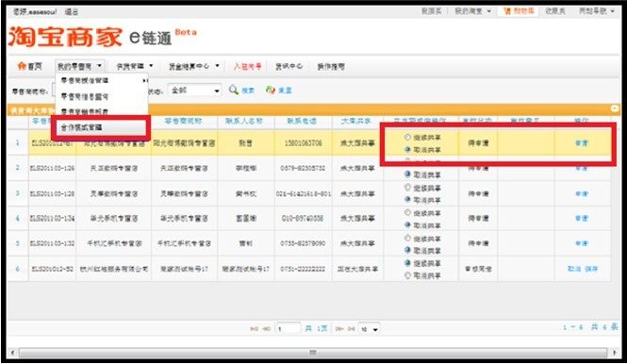Click 申请 link in row 4
This screenshot has width=627, height=364.
(582, 219)
